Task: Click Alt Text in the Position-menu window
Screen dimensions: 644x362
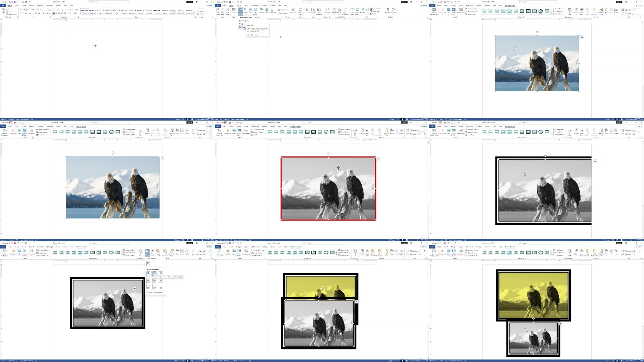Action: click(x=140, y=253)
